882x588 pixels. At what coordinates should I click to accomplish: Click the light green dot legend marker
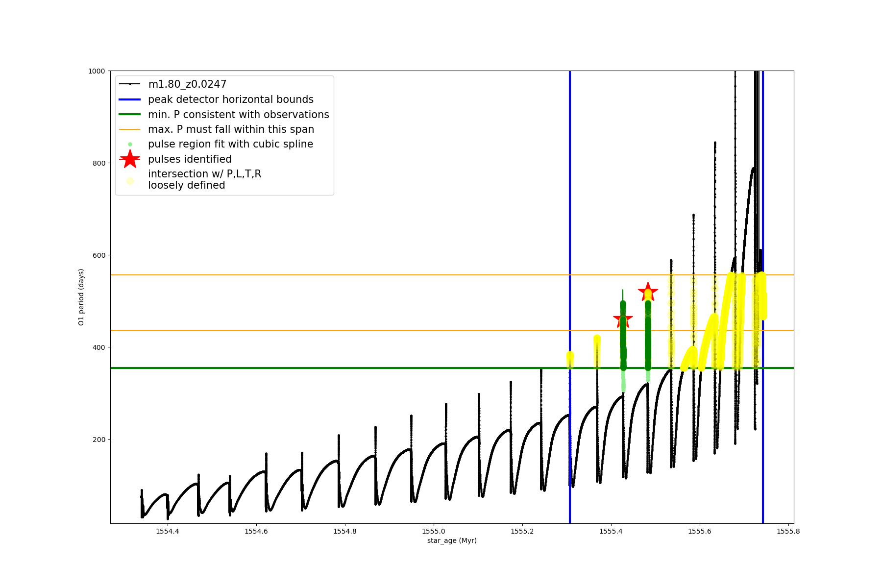[130, 144]
